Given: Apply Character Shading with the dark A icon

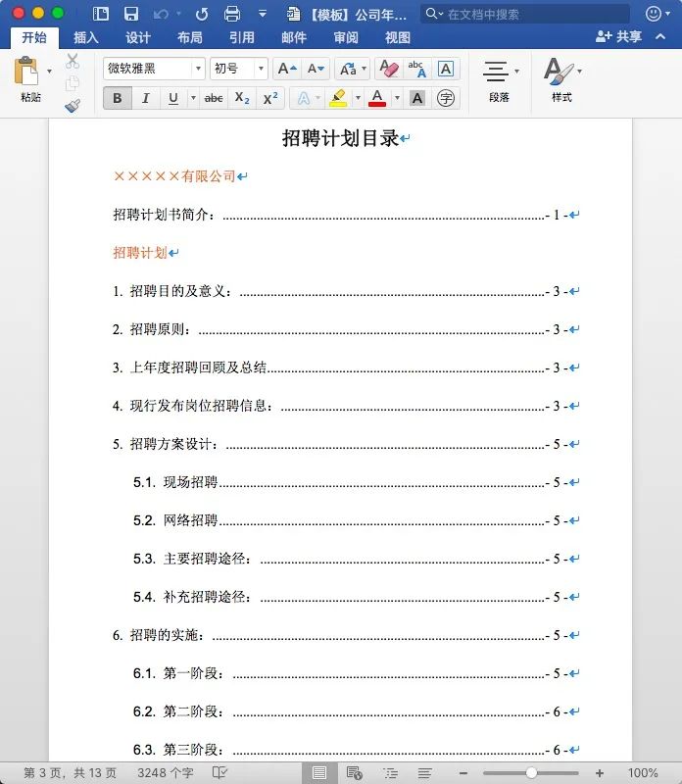Looking at the screenshot, I should point(417,98).
